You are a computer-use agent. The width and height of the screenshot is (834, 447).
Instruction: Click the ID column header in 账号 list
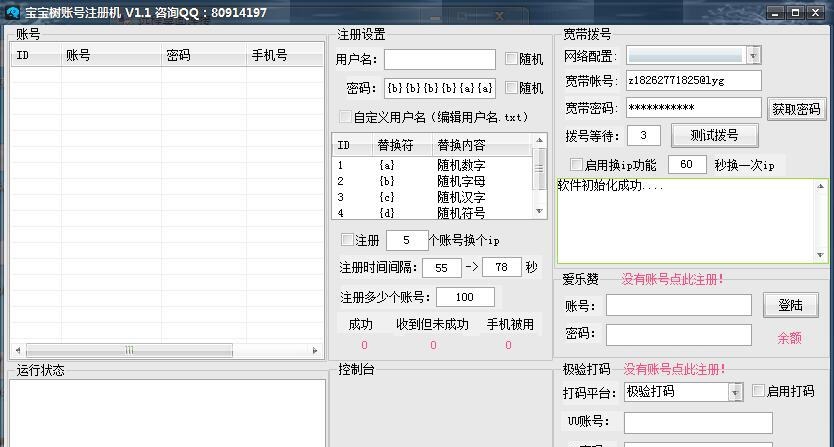pyautogui.click(x=36, y=55)
